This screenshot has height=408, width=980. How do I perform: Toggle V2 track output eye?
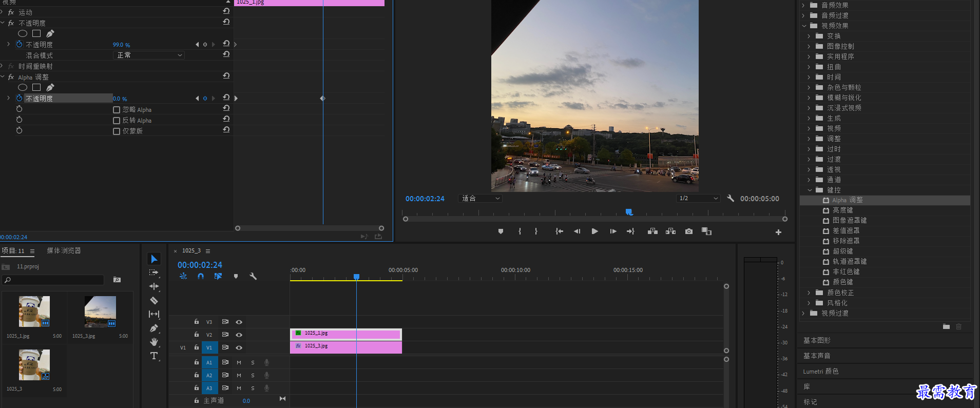point(239,335)
